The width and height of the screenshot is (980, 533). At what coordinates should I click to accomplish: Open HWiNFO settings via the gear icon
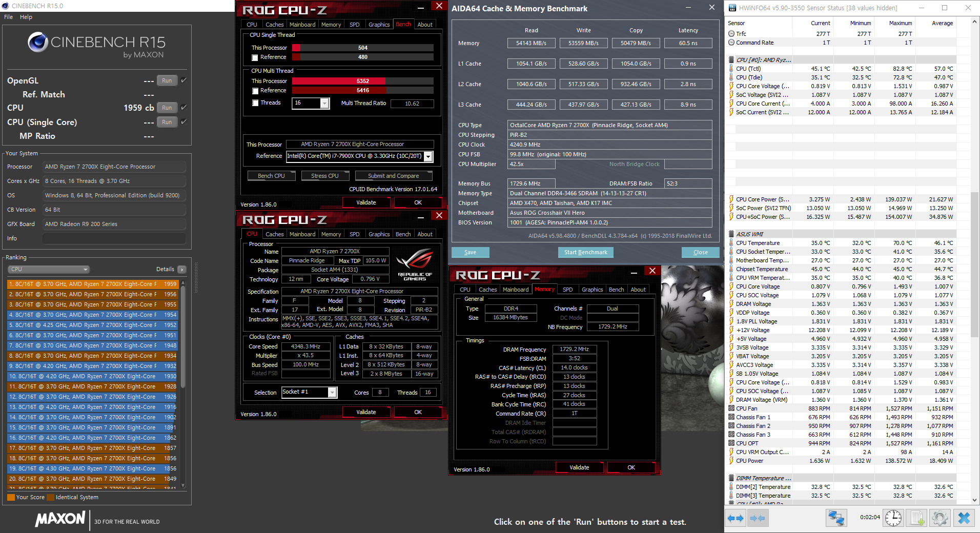click(x=941, y=518)
